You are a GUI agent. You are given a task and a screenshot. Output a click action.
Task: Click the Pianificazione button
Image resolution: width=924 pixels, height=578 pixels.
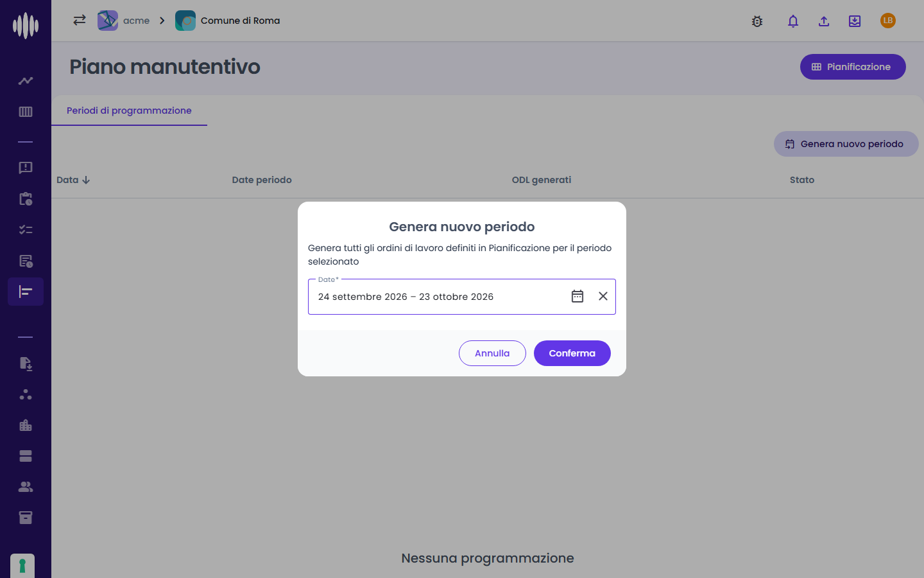(x=853, y=67)
